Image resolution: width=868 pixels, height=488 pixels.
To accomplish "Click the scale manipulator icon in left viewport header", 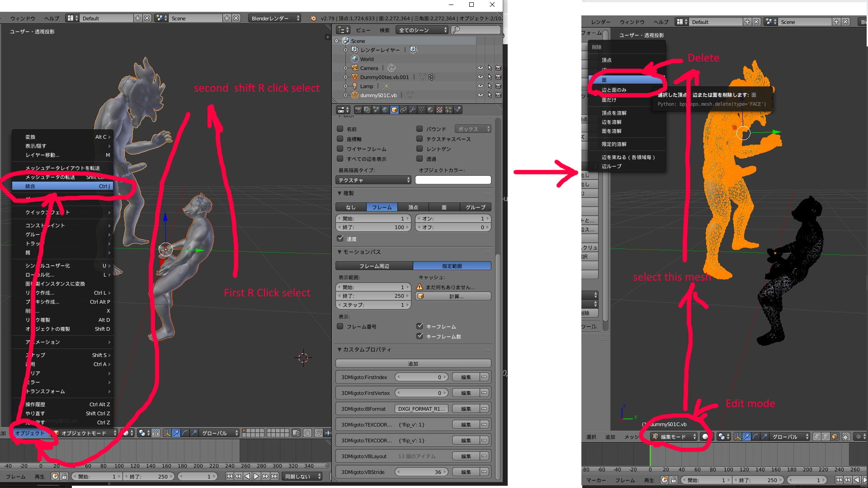I will tap(194, 433).
